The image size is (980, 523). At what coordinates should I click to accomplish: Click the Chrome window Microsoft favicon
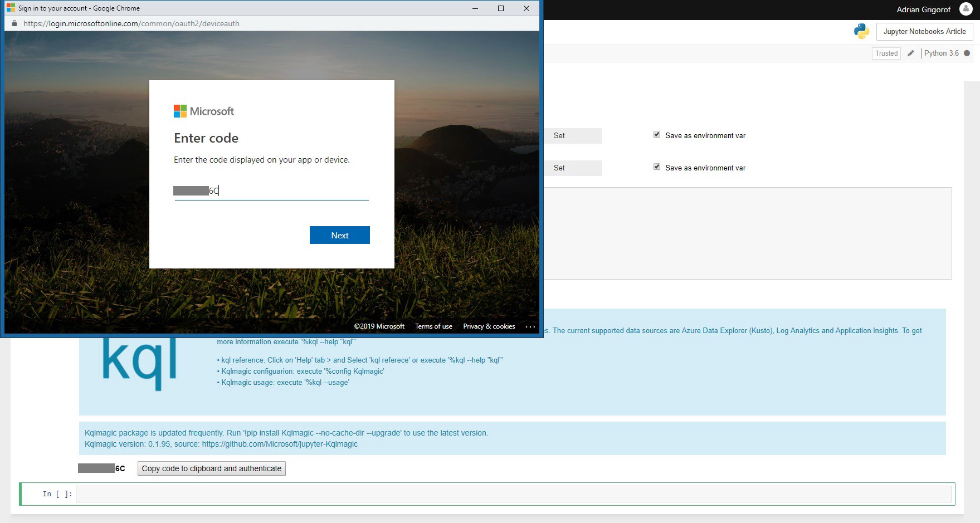(x=11, y=8)
